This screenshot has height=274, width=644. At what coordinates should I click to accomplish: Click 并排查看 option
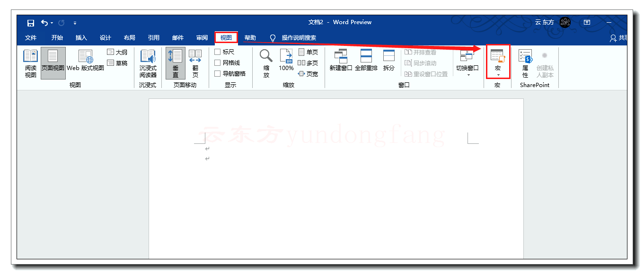coord(421,52)
